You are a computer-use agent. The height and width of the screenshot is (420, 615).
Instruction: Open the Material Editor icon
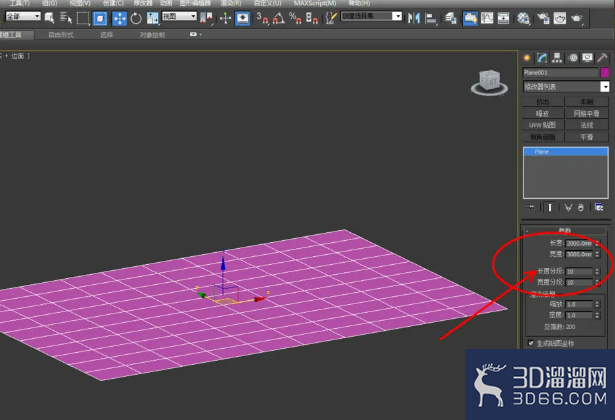tap(523, 18)
